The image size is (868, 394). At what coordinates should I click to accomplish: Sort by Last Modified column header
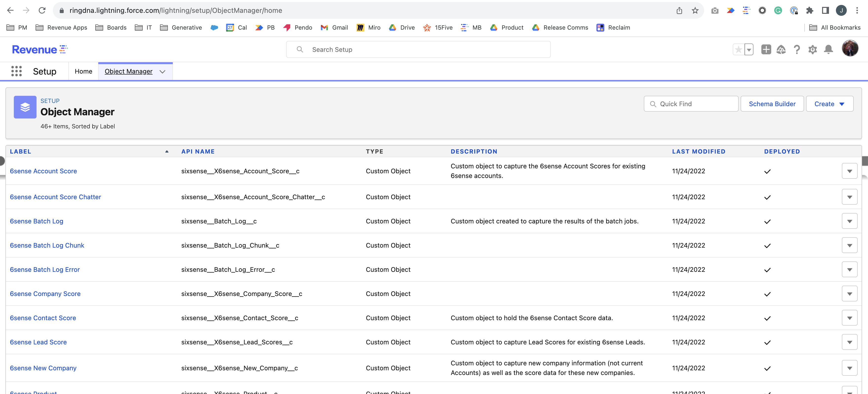[698, 152]
